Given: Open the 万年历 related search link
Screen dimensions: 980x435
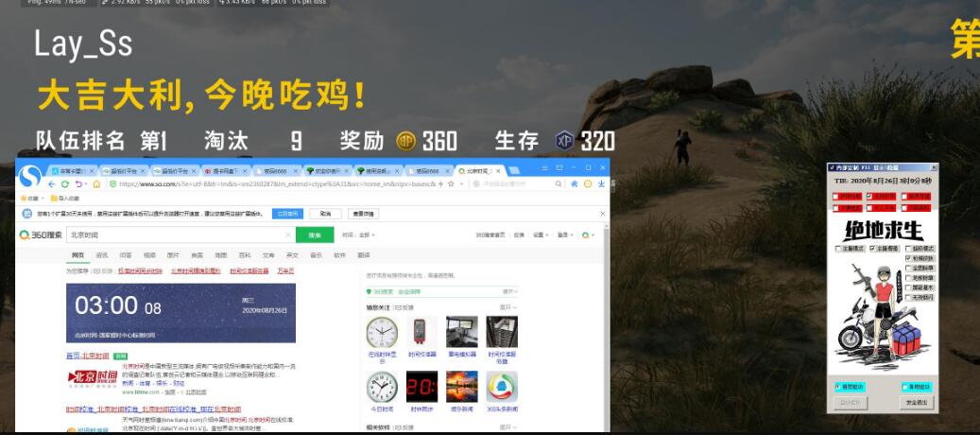Looking at the screenshot, I should coord(285,271).
